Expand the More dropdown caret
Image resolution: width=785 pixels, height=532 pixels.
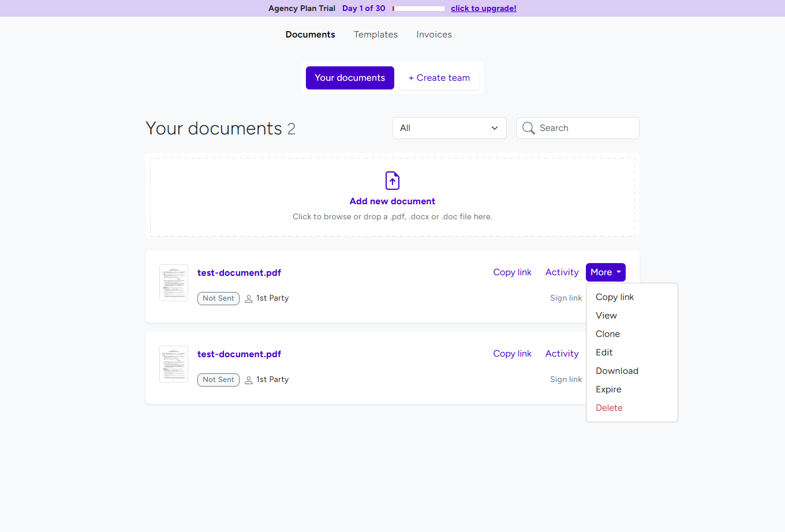tap(618, 272)
